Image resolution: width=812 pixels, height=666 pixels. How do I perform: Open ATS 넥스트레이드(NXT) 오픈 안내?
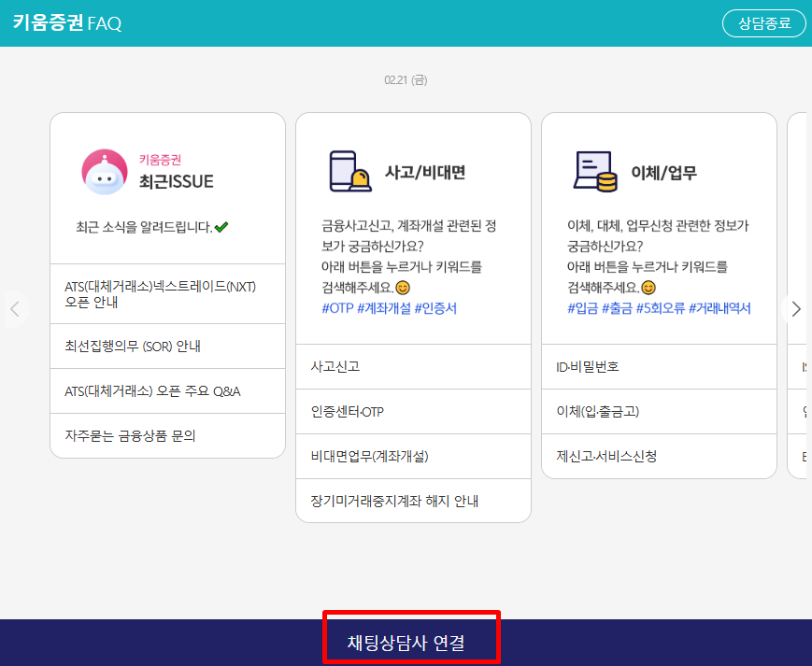point(168,294)
